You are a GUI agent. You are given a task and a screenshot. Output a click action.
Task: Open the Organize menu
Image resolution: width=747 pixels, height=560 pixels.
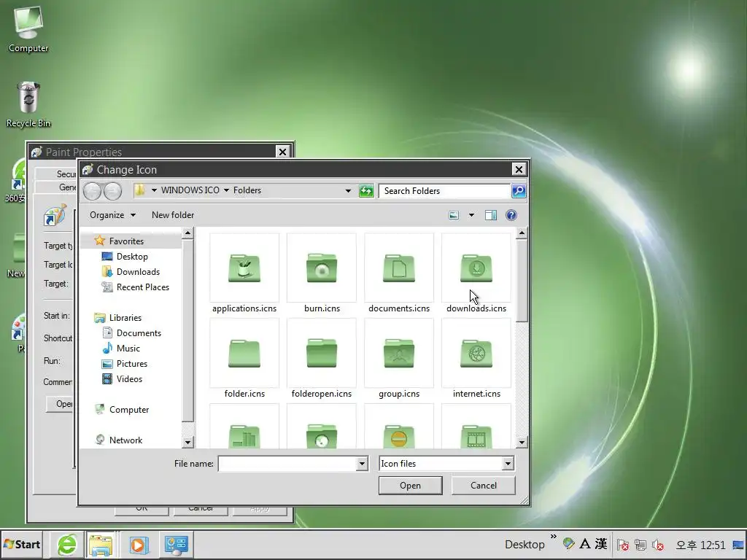coord(112,215)
